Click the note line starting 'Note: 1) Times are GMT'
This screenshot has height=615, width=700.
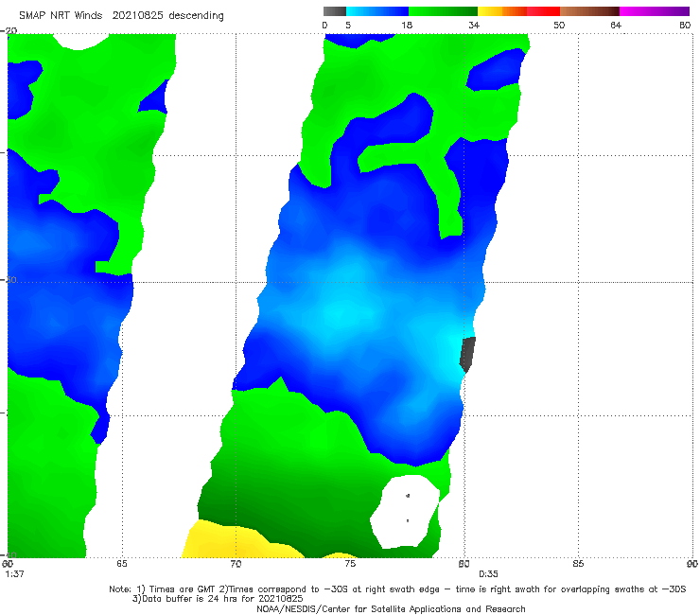point(397,589)
